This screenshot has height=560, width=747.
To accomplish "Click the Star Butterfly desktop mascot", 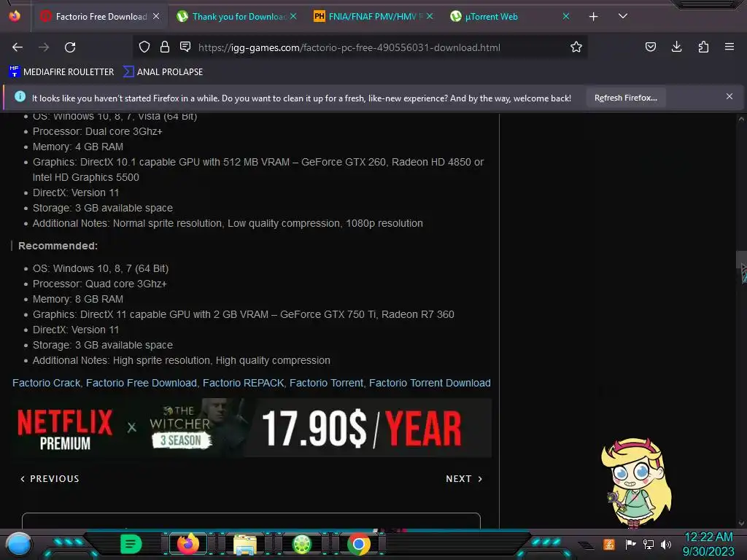I will [635, 482].
